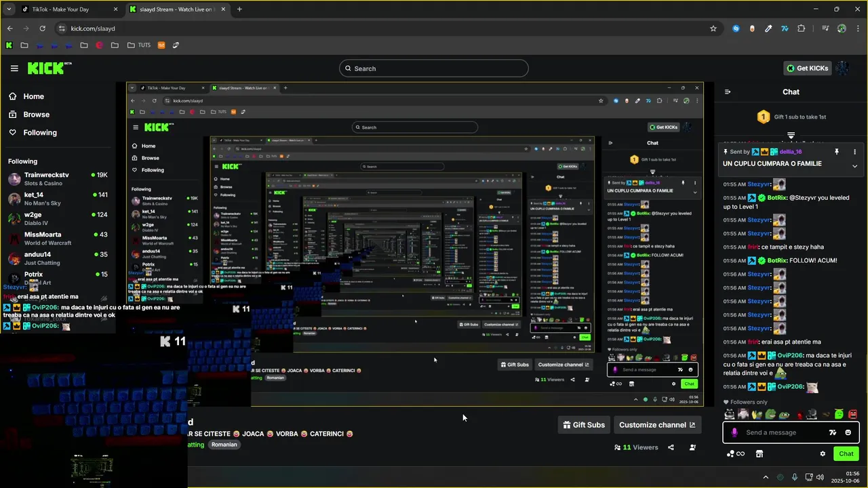Open Chrome tab search dropdown
The width and height of the screenshot is (868, 488).
(9, 9)
